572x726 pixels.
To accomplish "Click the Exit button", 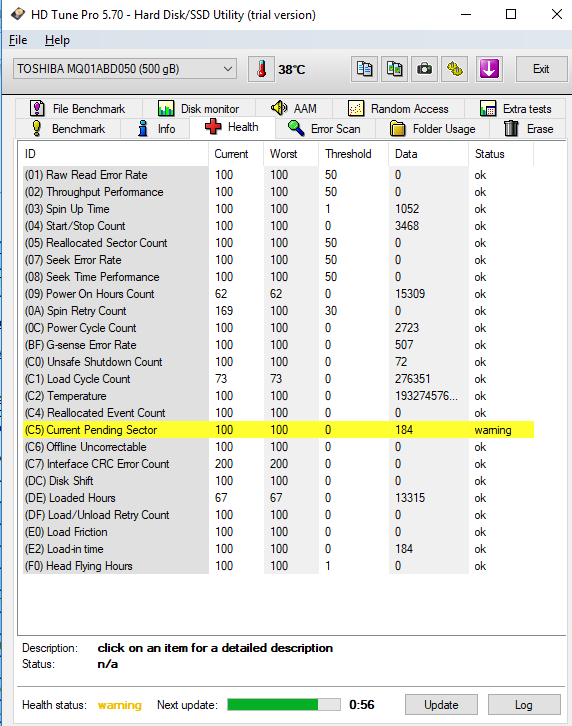I will click(x=541, y=69).
